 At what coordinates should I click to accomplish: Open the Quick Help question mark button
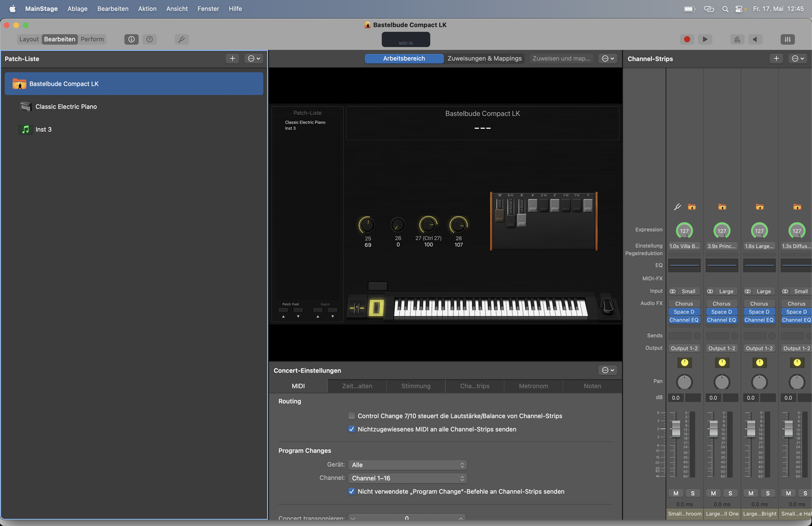150,39
